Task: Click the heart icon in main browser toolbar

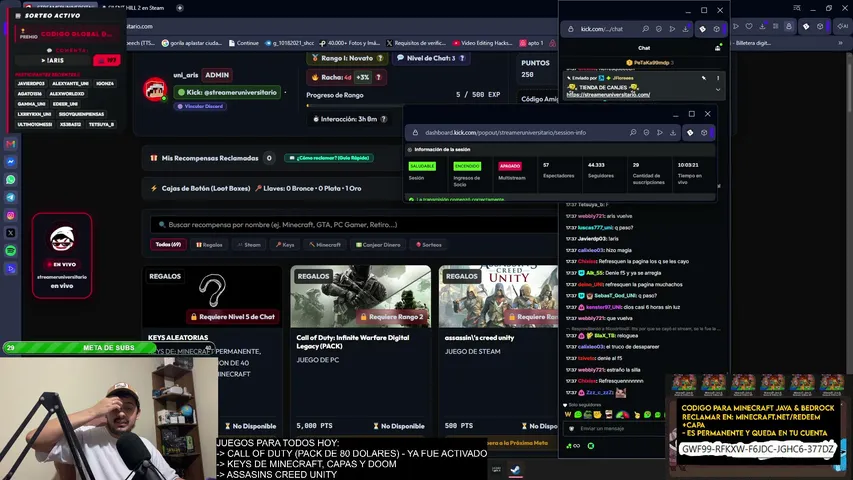Action: coord(749,26)
